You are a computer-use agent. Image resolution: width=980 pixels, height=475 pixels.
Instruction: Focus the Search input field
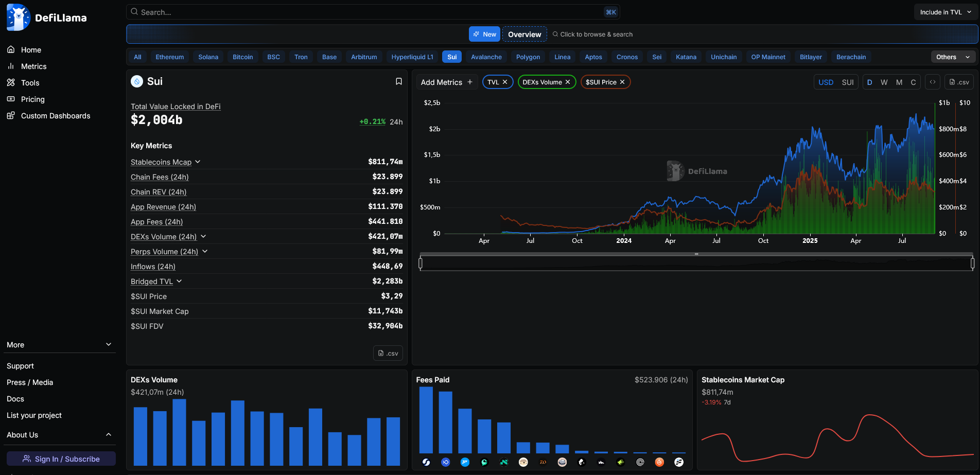(x=373, y=12)
